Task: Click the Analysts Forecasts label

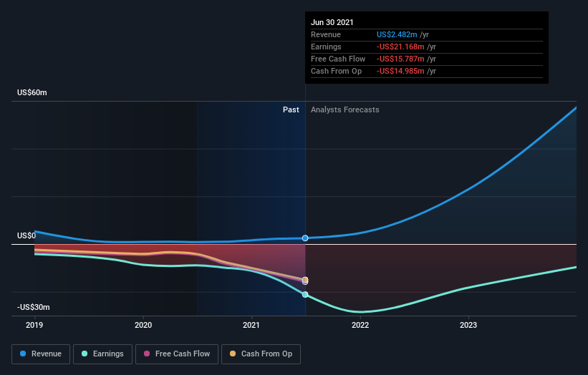Action: click(x=345, y=109)
